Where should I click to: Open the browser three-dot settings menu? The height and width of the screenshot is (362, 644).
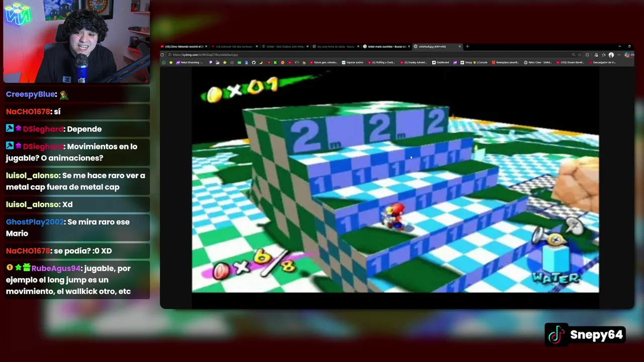pos(620,55)
